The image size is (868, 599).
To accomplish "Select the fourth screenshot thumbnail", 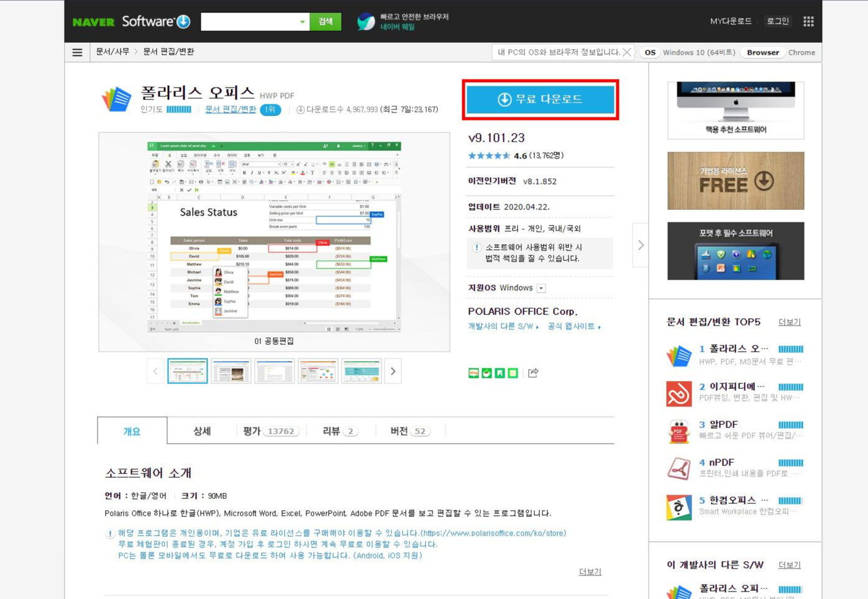I will 318,372.
